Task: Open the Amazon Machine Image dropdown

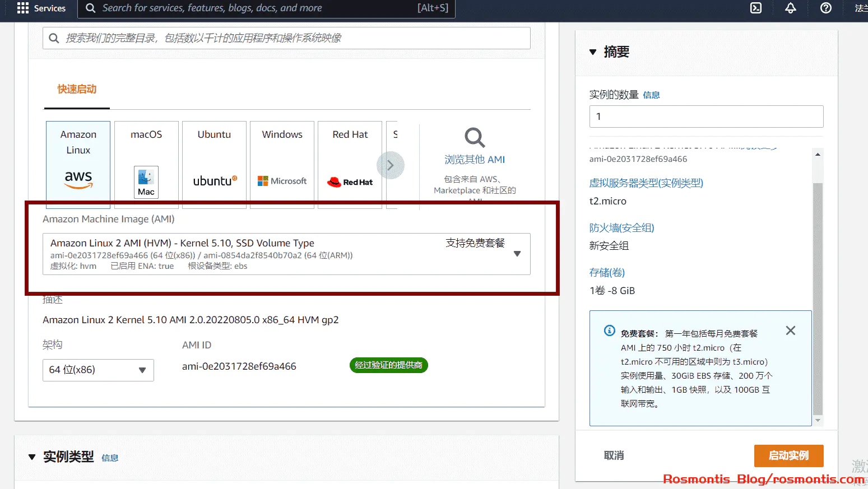Action: click(x=286, y=254)
